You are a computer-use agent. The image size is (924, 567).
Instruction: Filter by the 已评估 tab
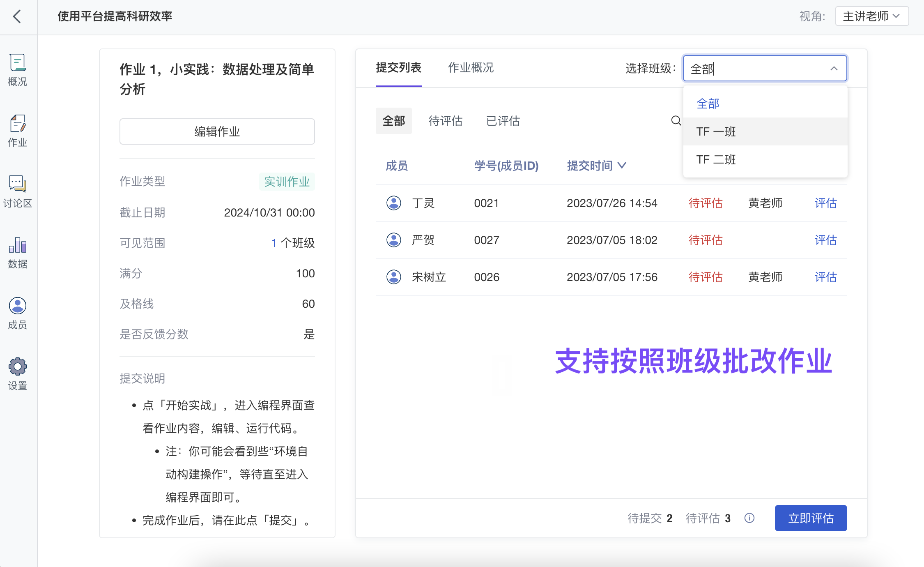pyautogui.click(x=503, y=121)
